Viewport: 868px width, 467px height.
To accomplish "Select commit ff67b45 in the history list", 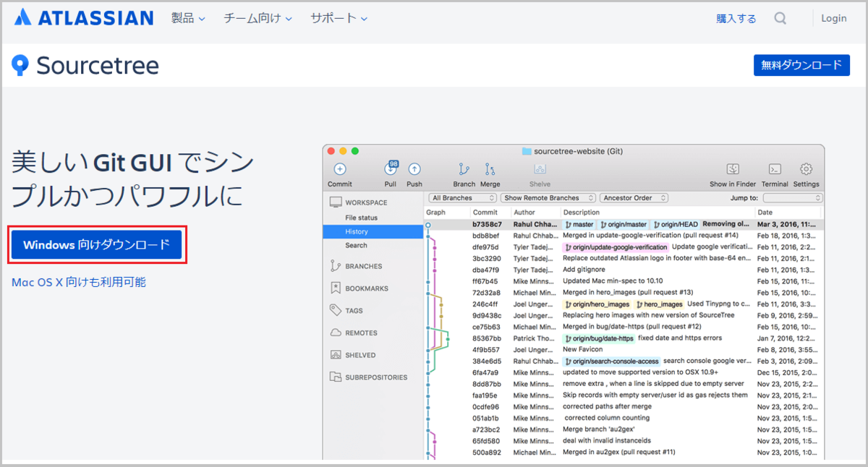I will coord(624,281).
